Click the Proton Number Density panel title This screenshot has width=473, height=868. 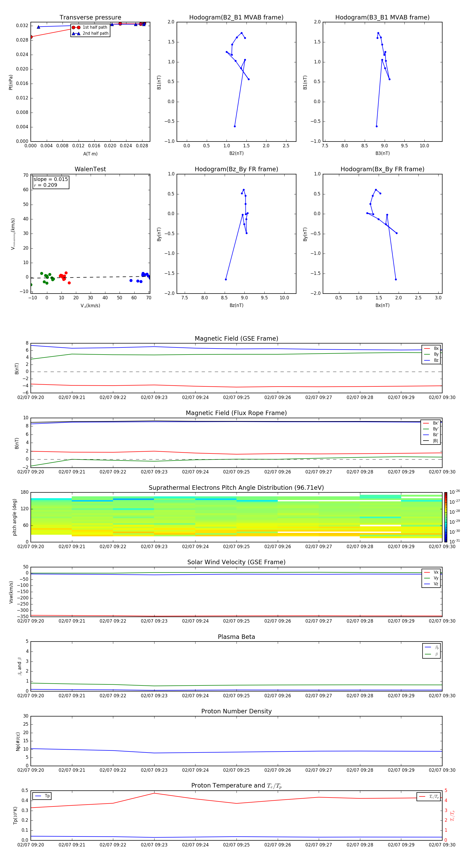coord(236,711)
